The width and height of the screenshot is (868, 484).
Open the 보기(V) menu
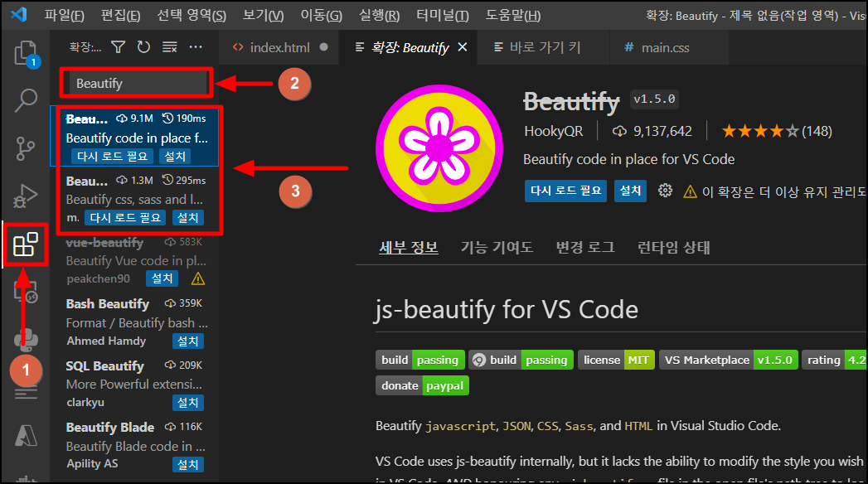pyautogui.click(x=264, y=15)
